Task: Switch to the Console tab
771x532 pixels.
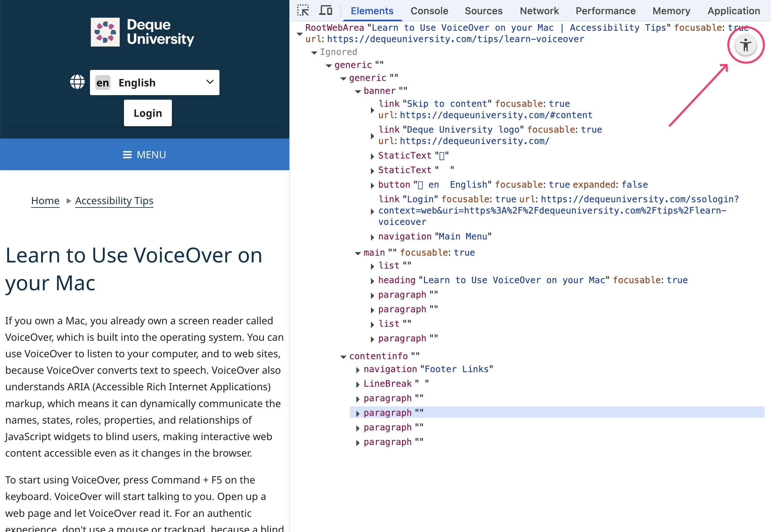Action: click(429, 10)
